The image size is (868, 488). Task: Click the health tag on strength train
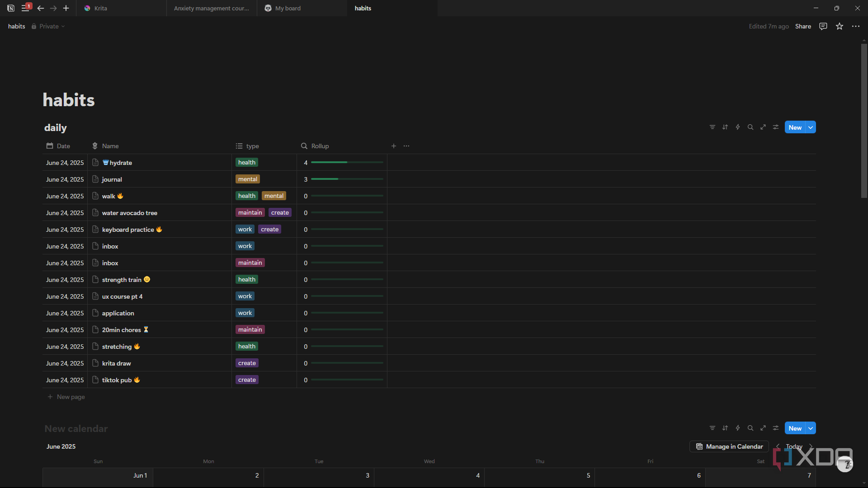pos(247,280)
